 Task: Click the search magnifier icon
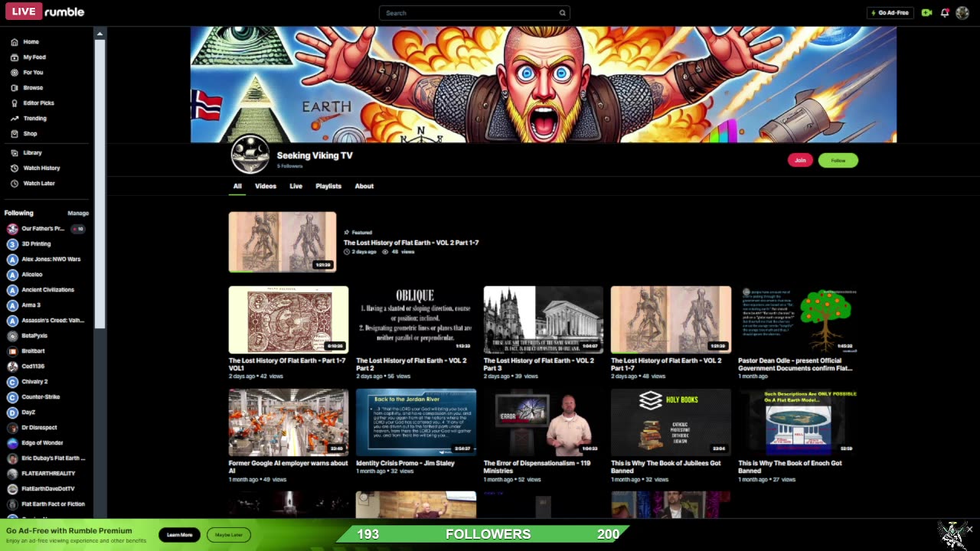(x=562, y=13)
